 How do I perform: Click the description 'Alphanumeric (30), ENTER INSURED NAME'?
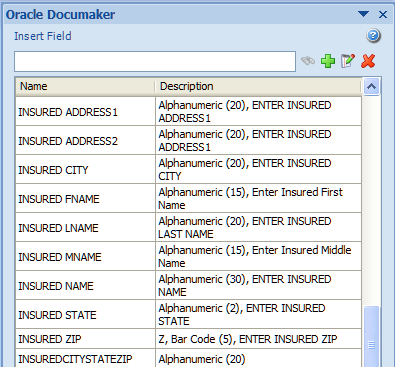point(258,286)
